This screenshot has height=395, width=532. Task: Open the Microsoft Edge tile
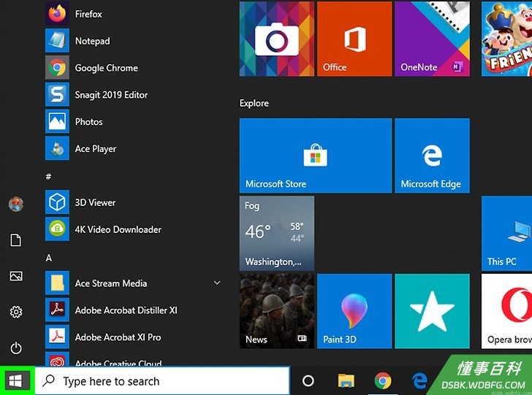(x=433, y=156)
